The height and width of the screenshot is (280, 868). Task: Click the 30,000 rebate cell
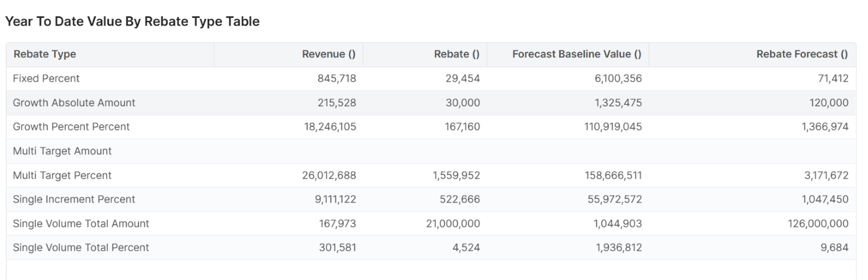[x=462, y=102]
